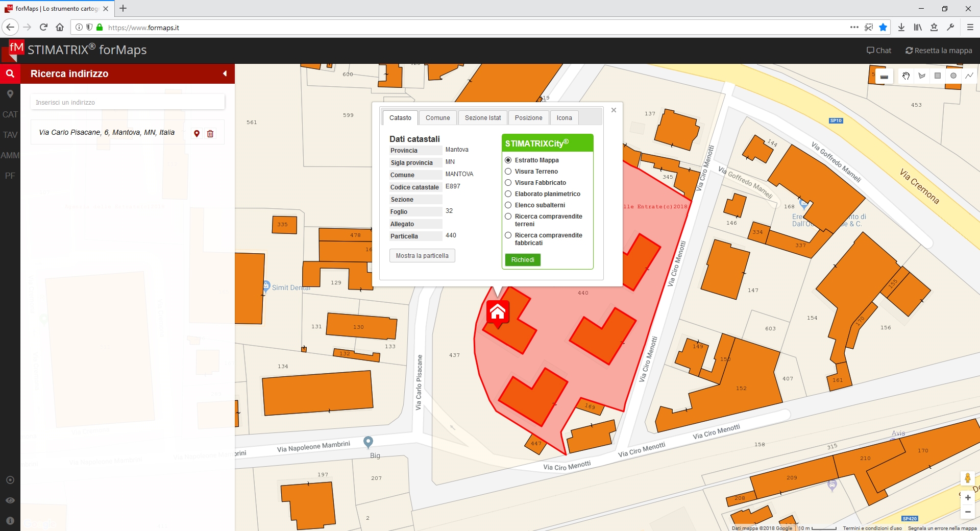The height and width of the screenshot is (531, 980).
Task: Click the Simit Dental map pin
Action: (x=266, y=286)
